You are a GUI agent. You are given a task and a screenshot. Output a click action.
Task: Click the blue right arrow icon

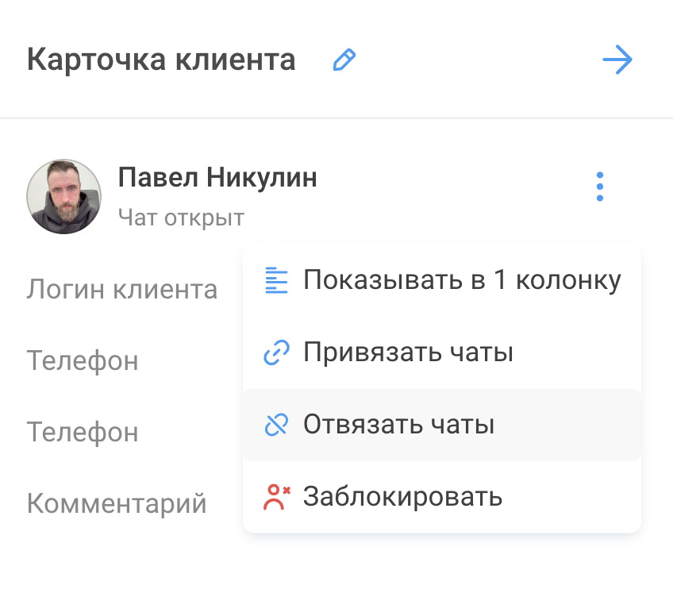click(x=617, y=60)
